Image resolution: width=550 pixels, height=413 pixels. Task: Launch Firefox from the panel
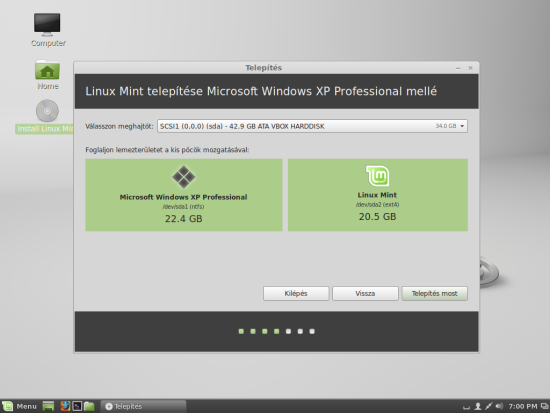[65, 406]
